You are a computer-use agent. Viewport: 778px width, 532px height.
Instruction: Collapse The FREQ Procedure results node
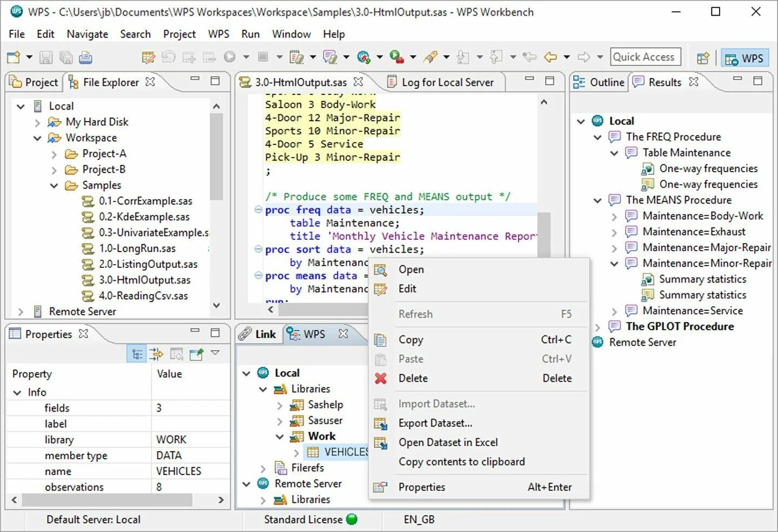[598, 137]
